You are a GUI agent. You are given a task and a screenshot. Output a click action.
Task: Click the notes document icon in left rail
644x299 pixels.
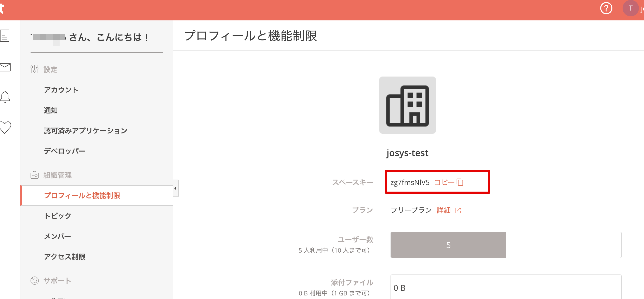5,36
